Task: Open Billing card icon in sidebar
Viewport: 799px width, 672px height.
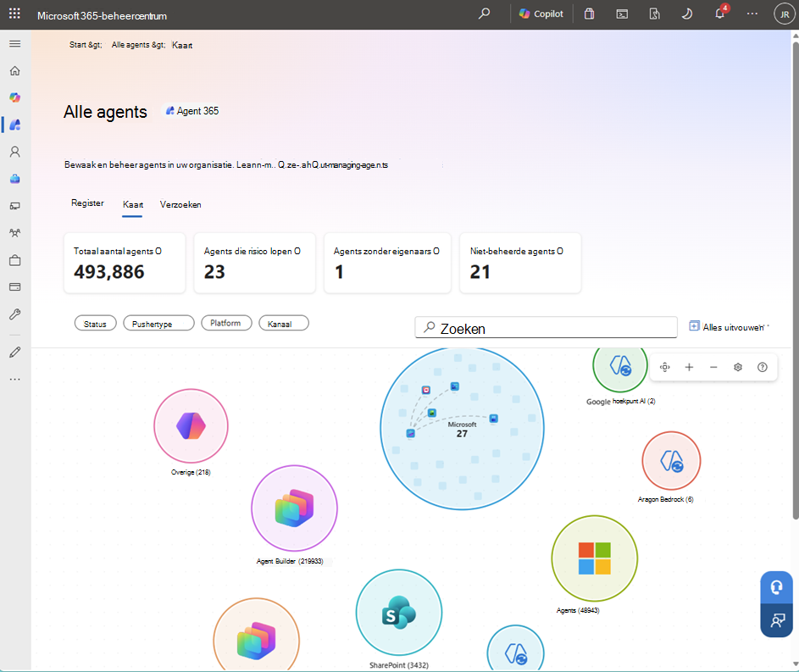Action: 14,286
